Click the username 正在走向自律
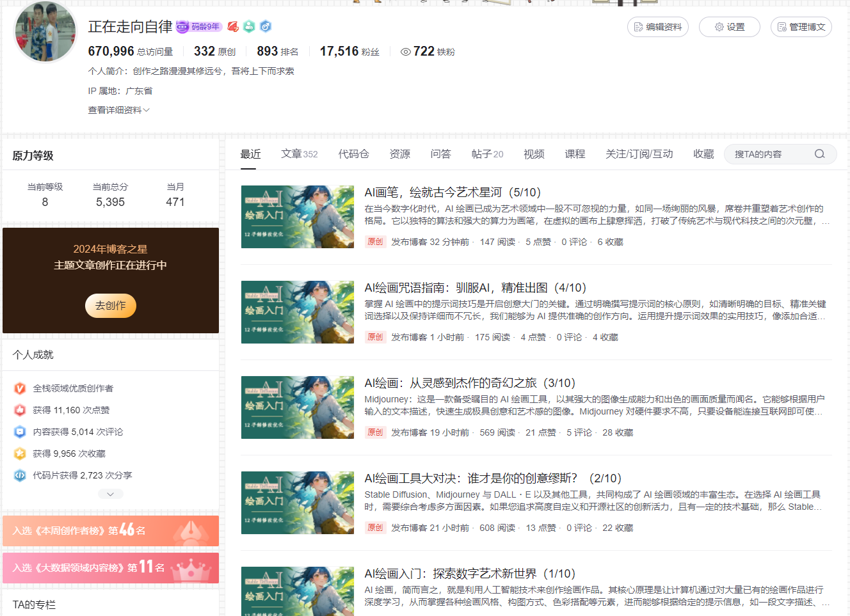 130,27
